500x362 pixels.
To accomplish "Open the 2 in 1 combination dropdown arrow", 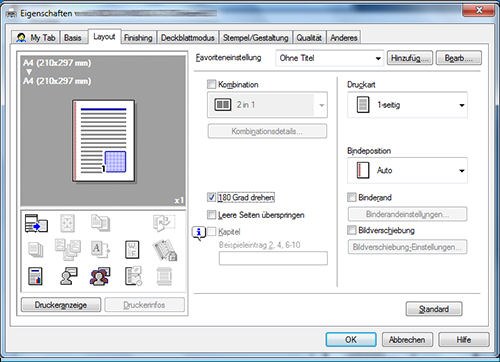I will pos(321,105).
